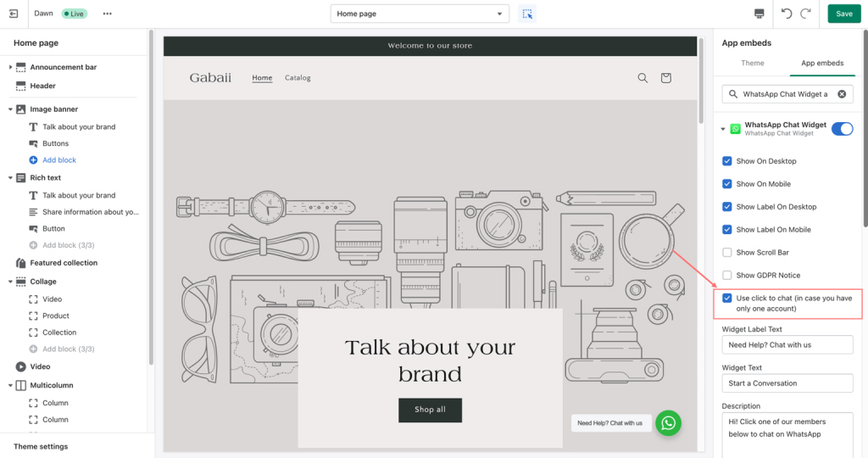Expand the Announcement bar section
Image resolution: width=868 pixels, height=458 pixels.
[10, 67]
